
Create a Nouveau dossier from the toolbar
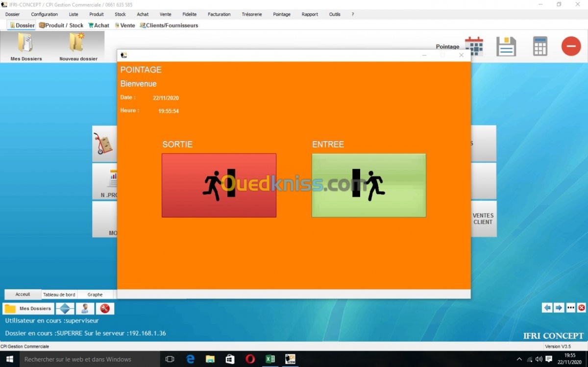coord(78,44)
